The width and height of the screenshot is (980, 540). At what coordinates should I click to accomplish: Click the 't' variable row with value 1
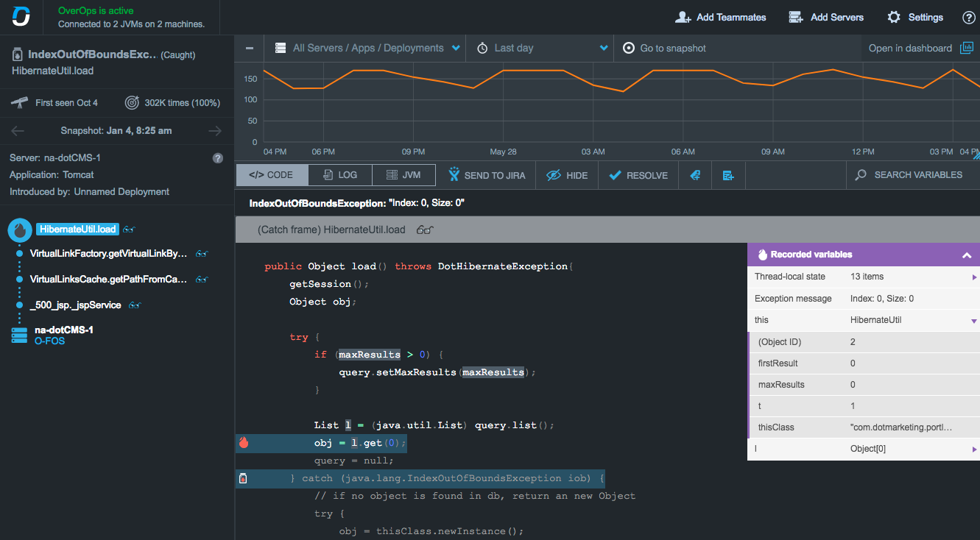(x=864, y=406)
